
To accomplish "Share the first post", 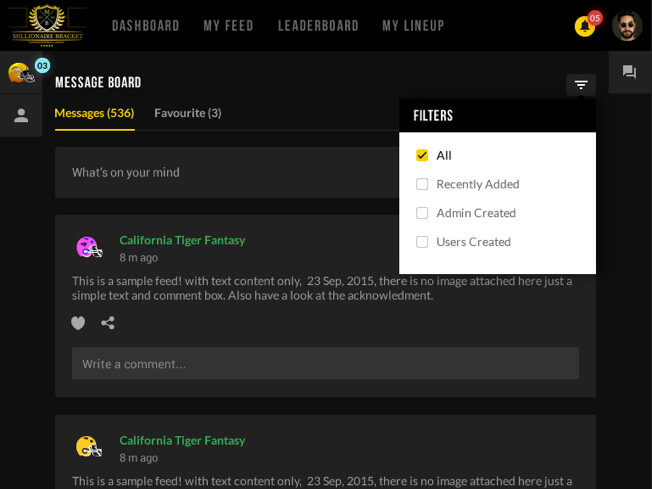I will 108,323.
